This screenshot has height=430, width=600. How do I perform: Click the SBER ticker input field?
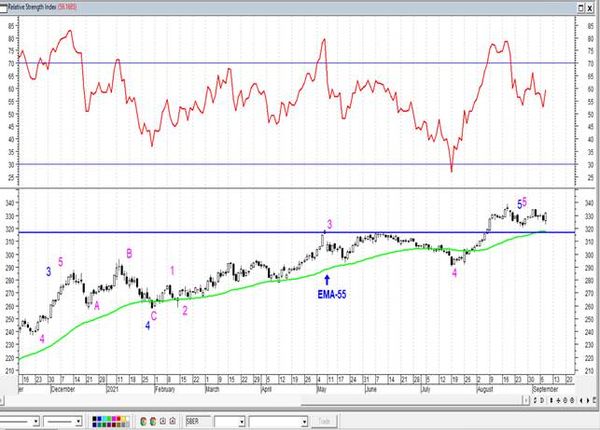coord(196,422)
